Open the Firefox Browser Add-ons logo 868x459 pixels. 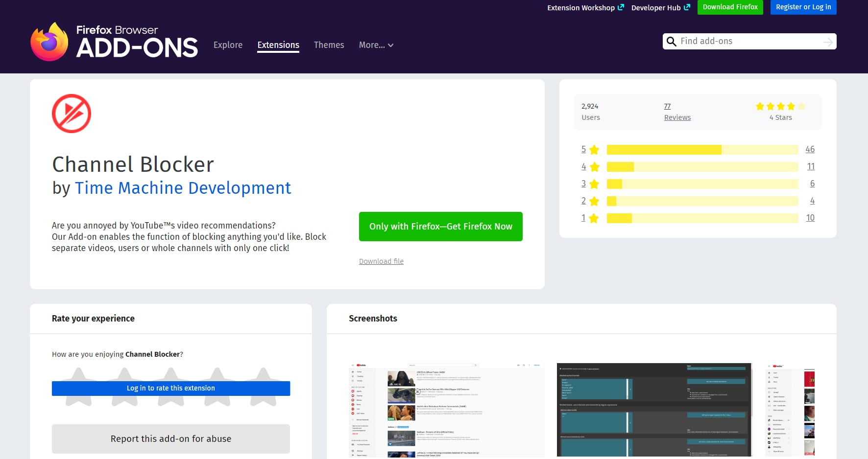tap(114, 42)
